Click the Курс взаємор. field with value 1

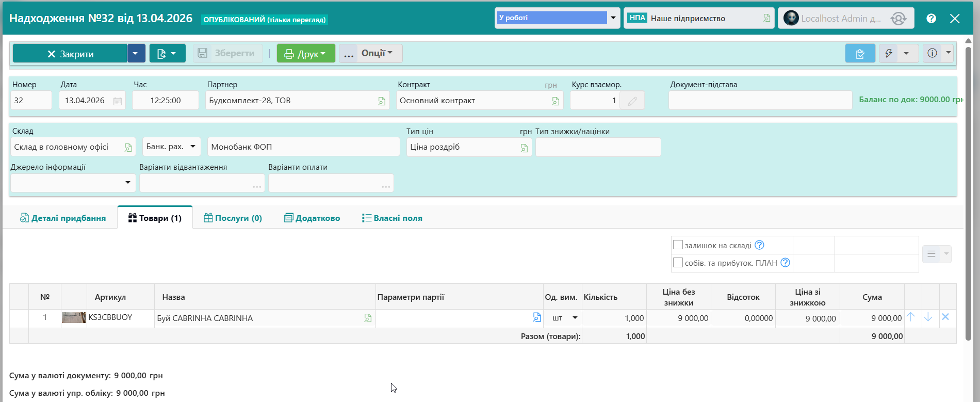(595, 100)
